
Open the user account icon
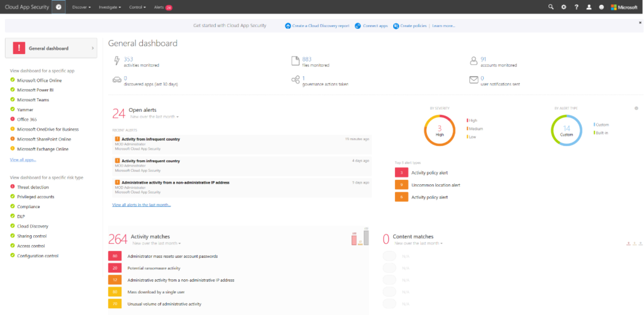click(589, 7)
